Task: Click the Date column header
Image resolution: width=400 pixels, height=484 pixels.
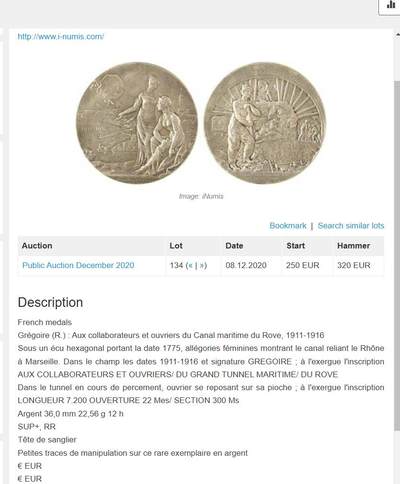Action: pyautogui.click(x=234, y=246)
